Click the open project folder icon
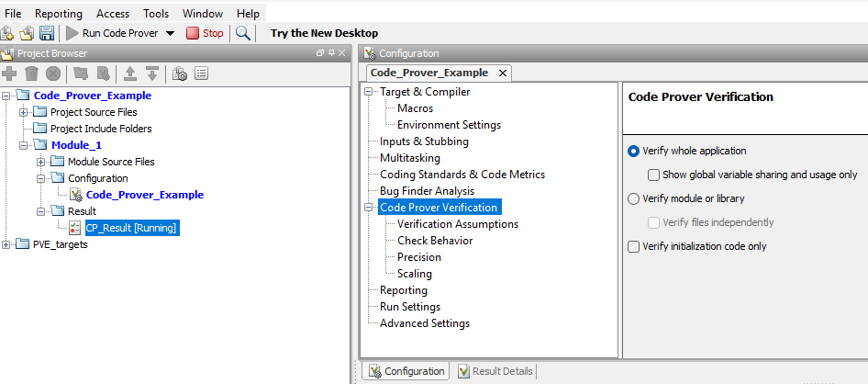 coord(27,33)
